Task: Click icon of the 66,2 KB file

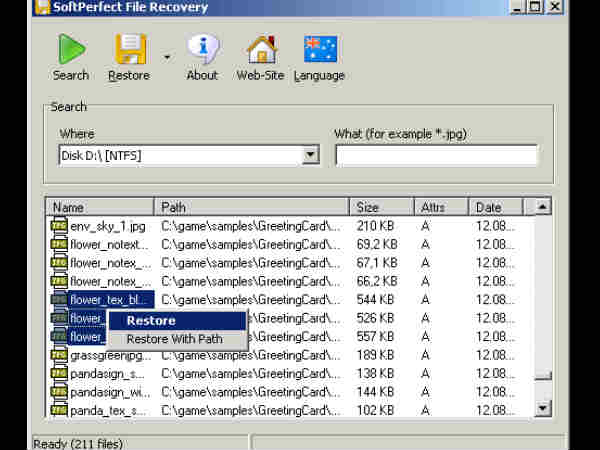Action: 59,281
